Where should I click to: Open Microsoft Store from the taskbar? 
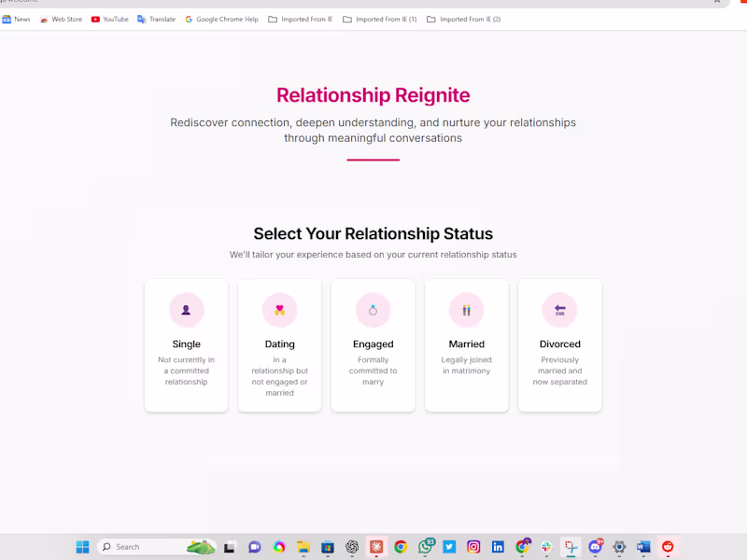(328, 547)
